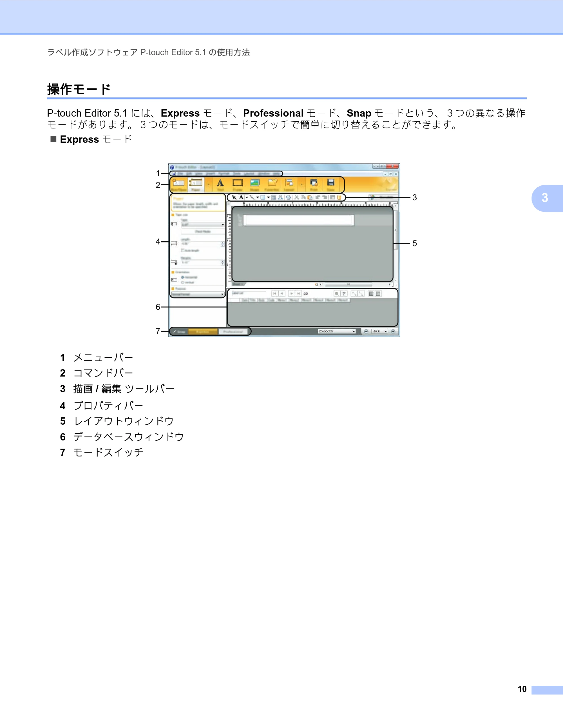The width and height of the screenshot is (563, 728).
Task: Open the Purpose format dropdown
Action: (198, 294)
